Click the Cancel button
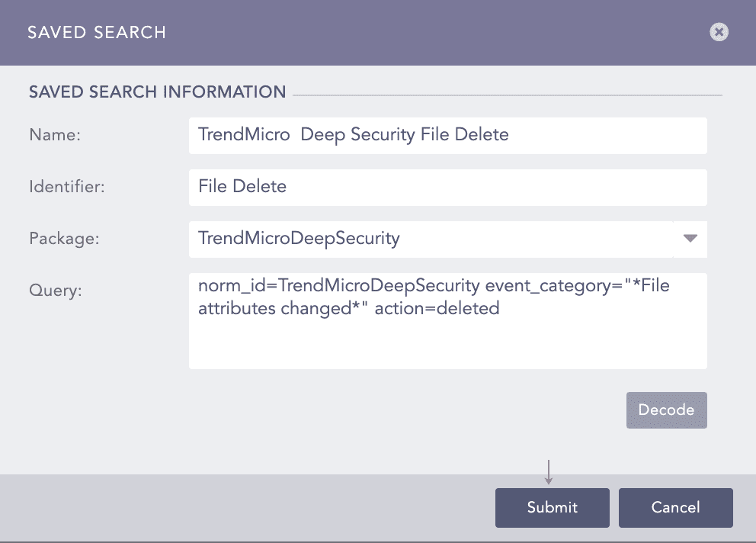This screenshot has width=756, height=543. click(675, 507)
